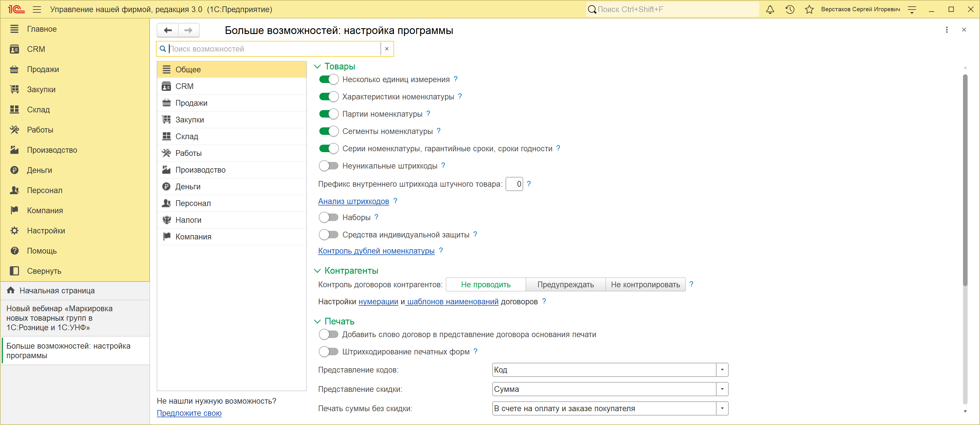Turn off Сегменты номенклатуры switch
The image size is (980, 425).
pos(328,131)
